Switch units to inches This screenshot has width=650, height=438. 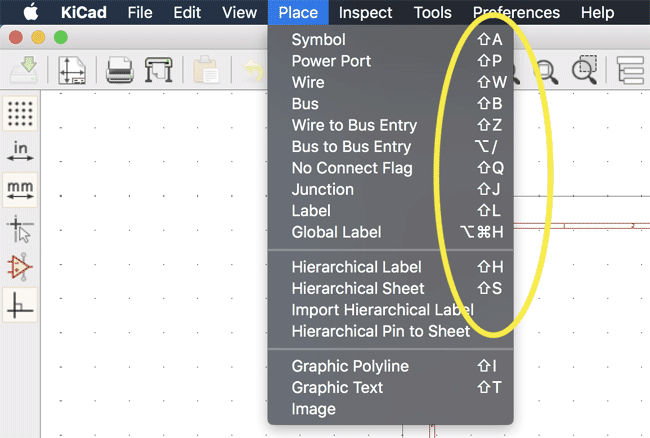[x=20, y=151]
